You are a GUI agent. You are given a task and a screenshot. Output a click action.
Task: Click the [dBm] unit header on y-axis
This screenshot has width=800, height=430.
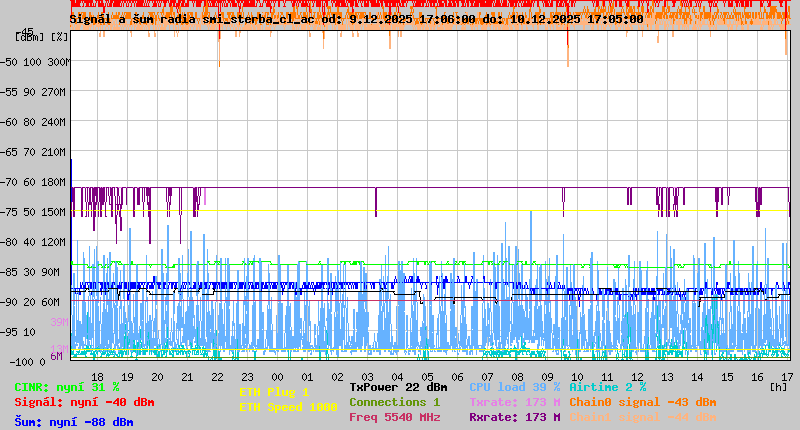28,37
